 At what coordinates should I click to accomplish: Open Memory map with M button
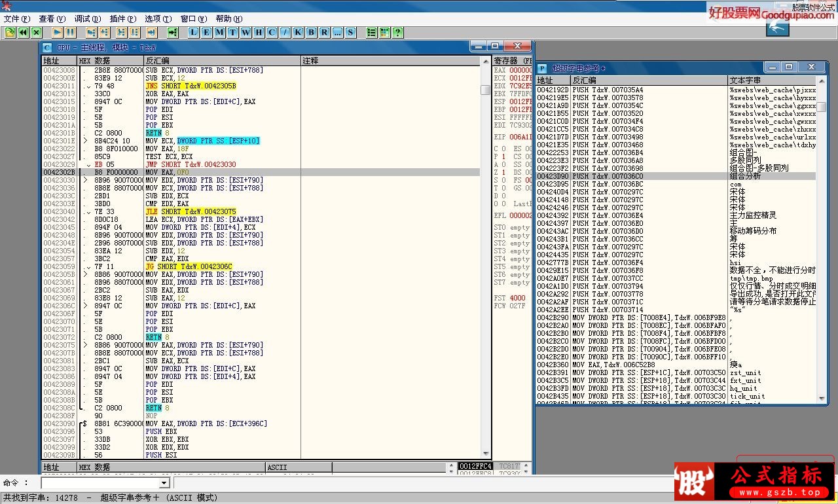[x=220, y=32]
